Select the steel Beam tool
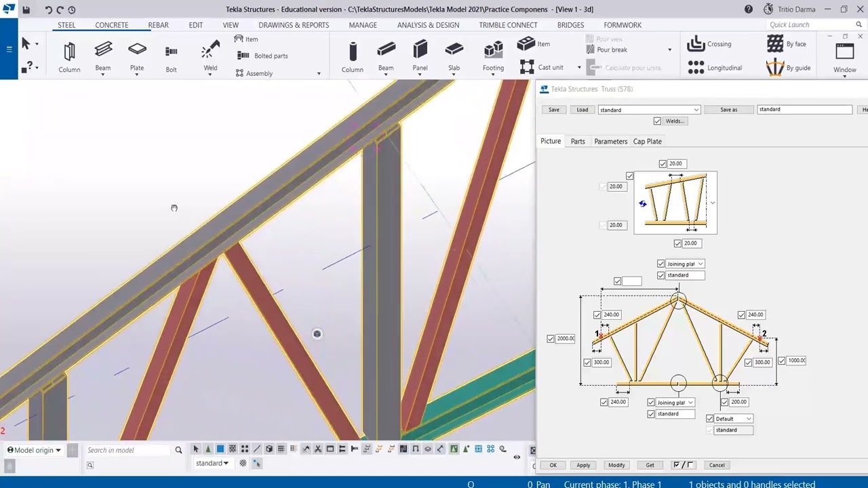The width and height of the screenshot is (868, 488). (103, 57)
